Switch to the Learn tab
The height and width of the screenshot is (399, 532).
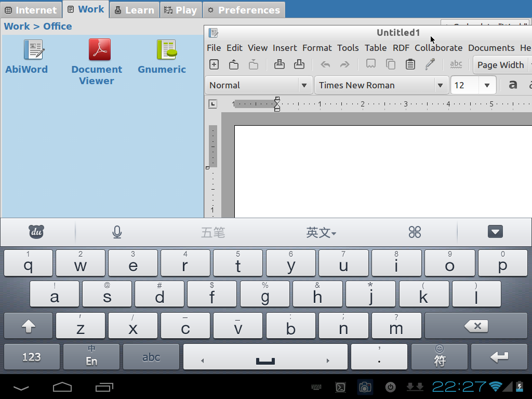coord(135,10)
